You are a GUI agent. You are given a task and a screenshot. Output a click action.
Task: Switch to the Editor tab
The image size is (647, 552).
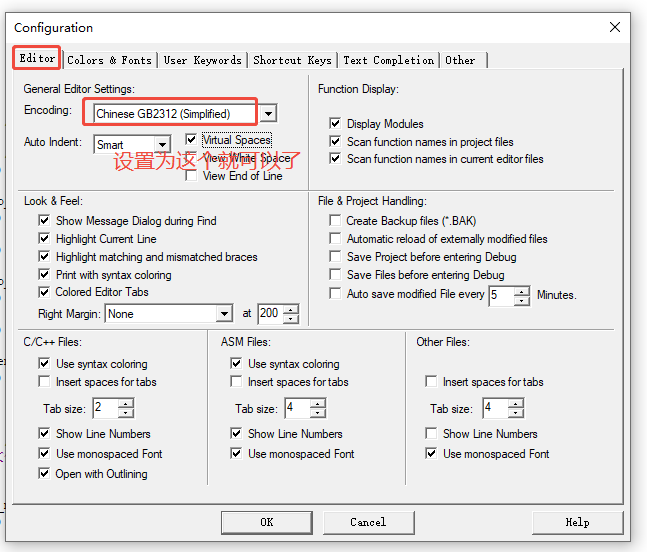tap(37, 58)
